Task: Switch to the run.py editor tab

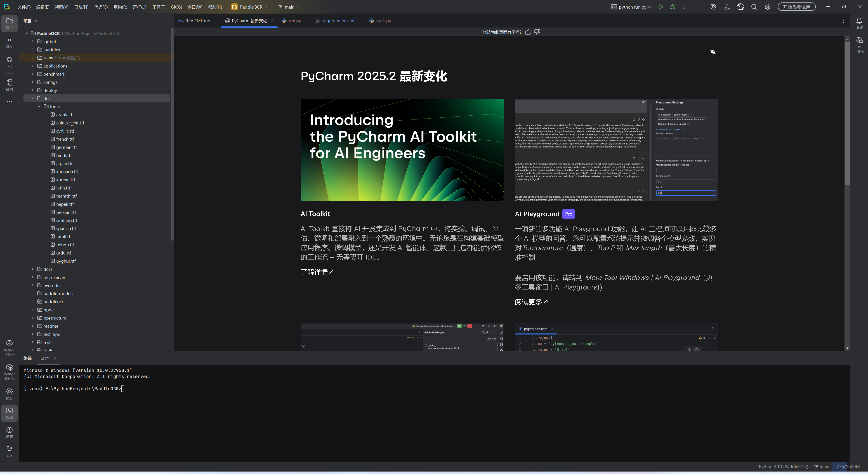Action: point(292,21)
